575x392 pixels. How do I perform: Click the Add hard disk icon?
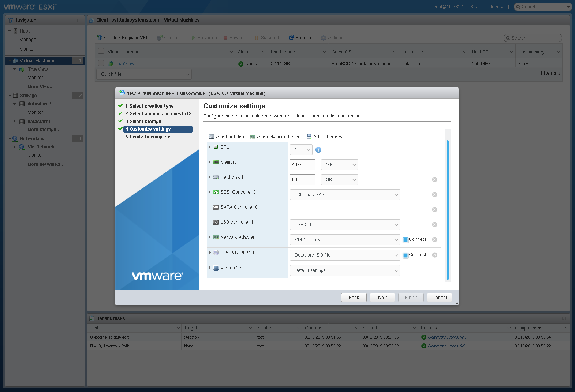tap(212, 137)
